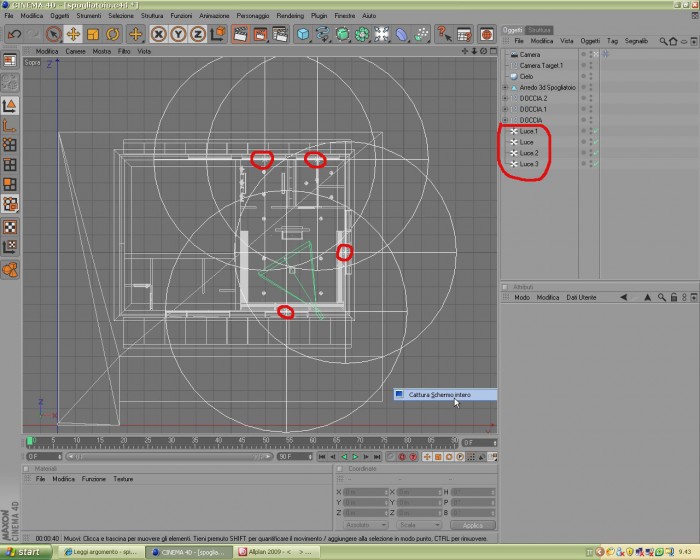This screenshot has width=700, height=560.
Task: Expand the DOCCIA.2 tree node
Action: [505, 98]
